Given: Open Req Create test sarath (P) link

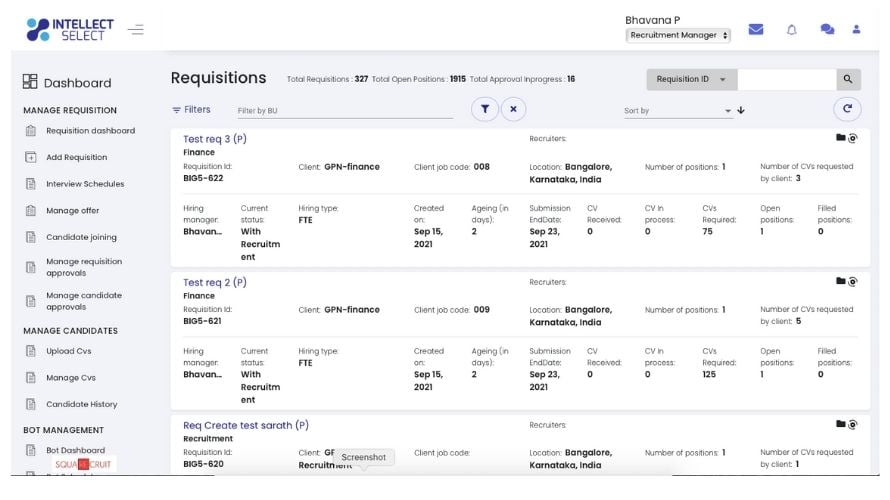Looking at the screenshot, I should [x=245, y=425].
